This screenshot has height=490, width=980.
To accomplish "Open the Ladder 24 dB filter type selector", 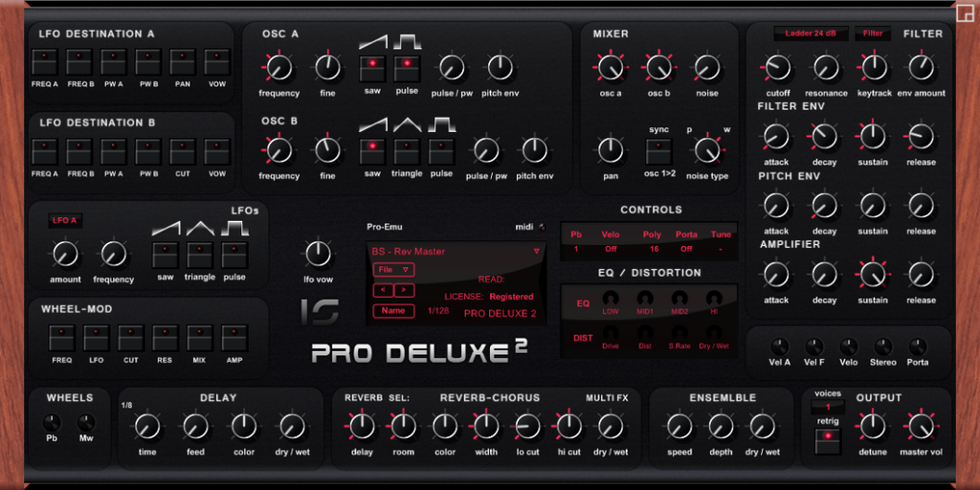I will [x=811, y=33].
